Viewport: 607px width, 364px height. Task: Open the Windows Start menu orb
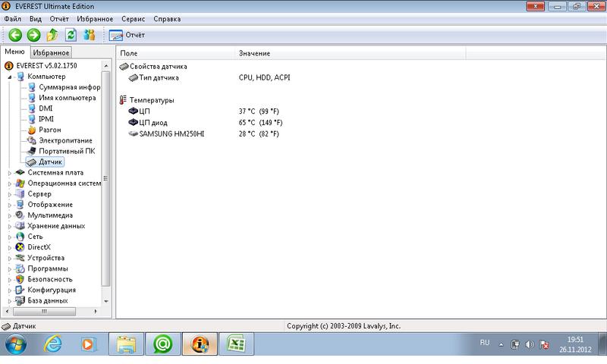click(16, 344)
